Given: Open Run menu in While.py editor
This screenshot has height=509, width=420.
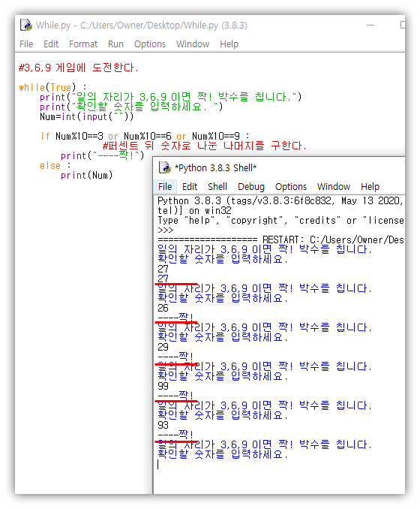Looking at the screenshot, I should (x=115, y=44).
